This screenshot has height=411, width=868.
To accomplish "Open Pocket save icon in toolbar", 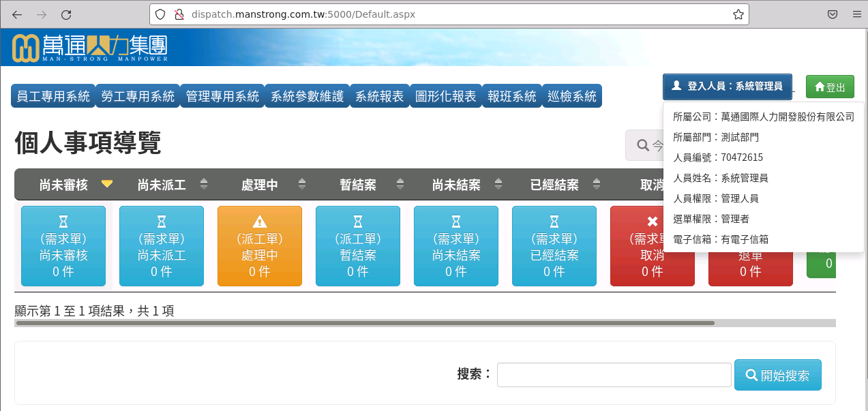I will (833, 14).
